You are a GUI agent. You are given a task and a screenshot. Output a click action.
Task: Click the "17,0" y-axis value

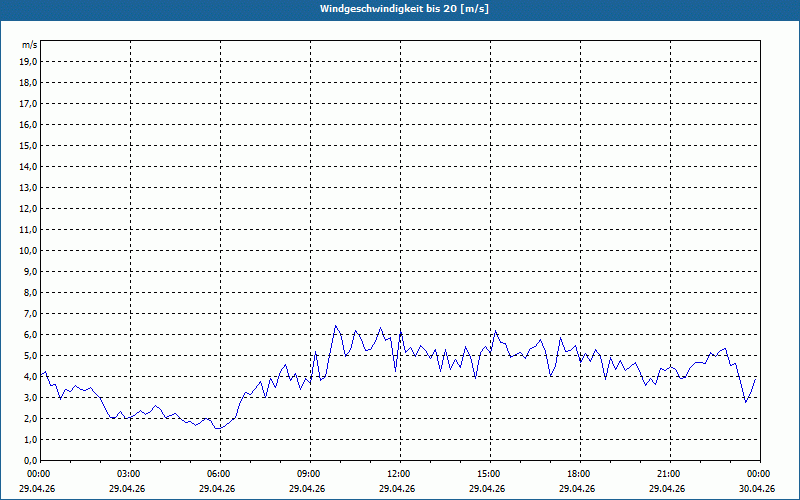point(28,104)
